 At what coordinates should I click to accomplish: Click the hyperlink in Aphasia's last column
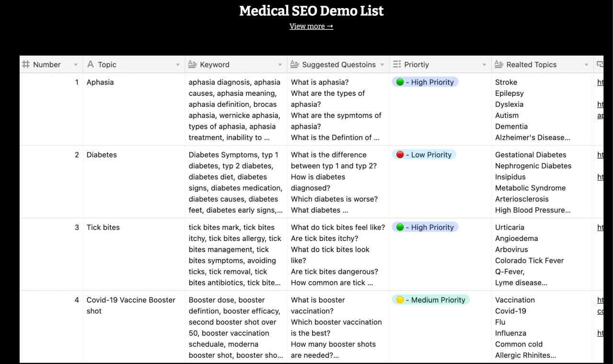pyautogui.click(x=601, y=82)
